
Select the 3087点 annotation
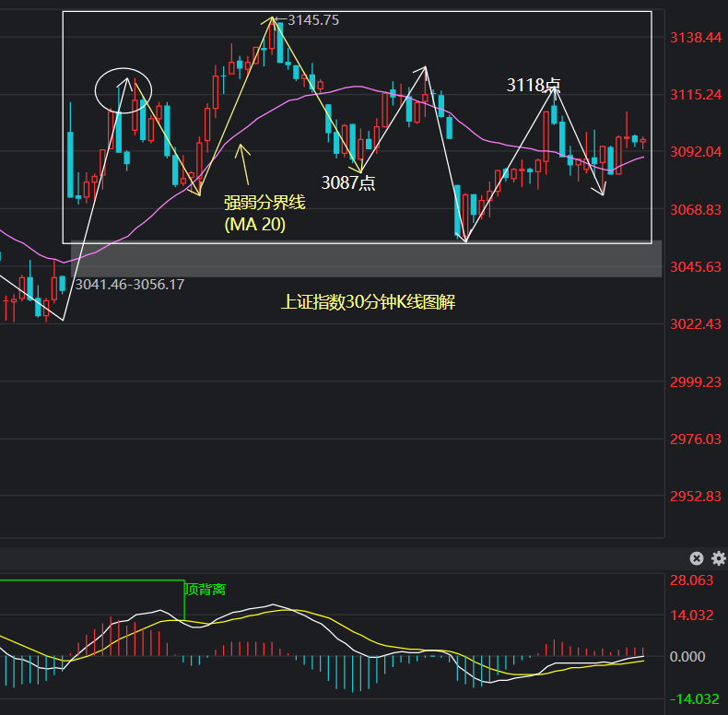point(348,183)
